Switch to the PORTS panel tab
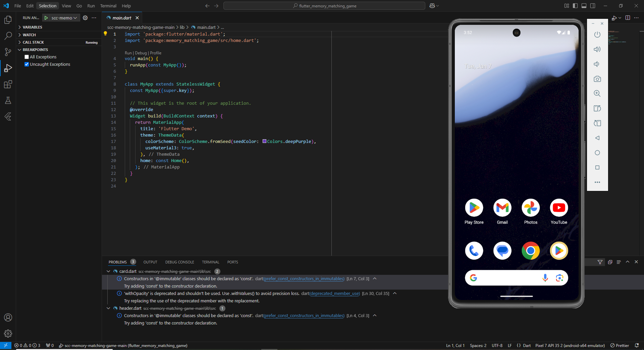Image resolution: width=644 pixels, height=350 pixels. pyautogui.click(x=232, y=262)
